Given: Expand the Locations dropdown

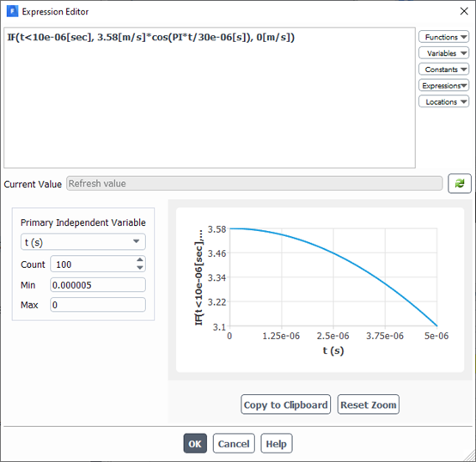Looking at the screenshot, I should 444,101.
